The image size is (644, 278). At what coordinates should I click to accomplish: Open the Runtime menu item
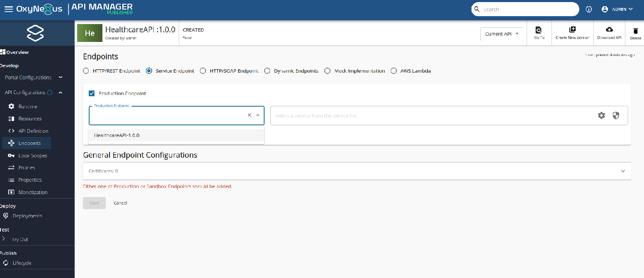click(28, 107)
